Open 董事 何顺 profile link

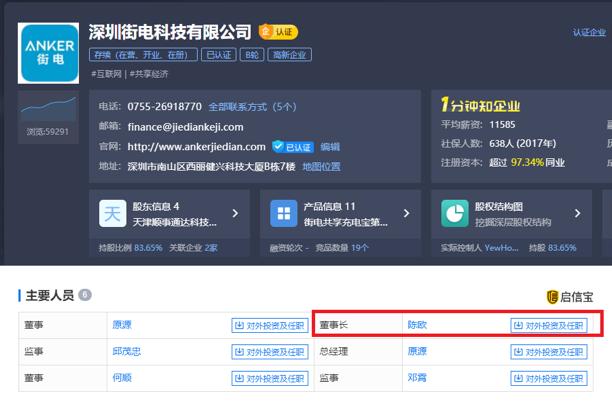(x=122, y=378)
